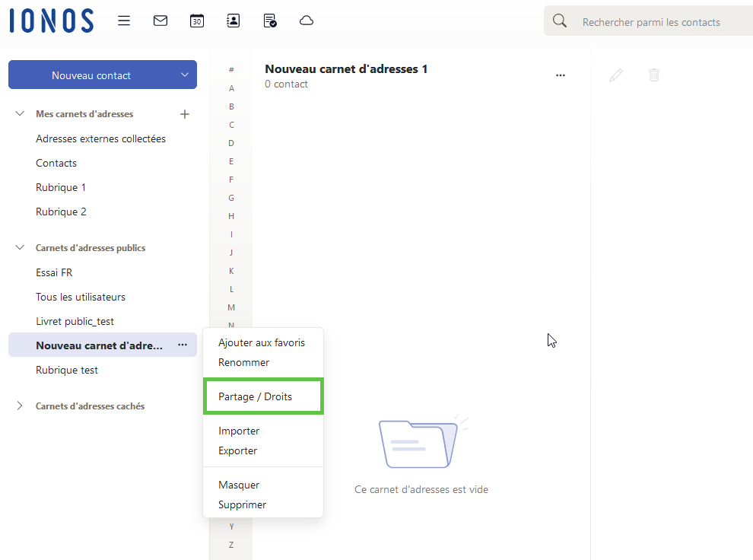Jump to letter J in index

tap(231, 253)
